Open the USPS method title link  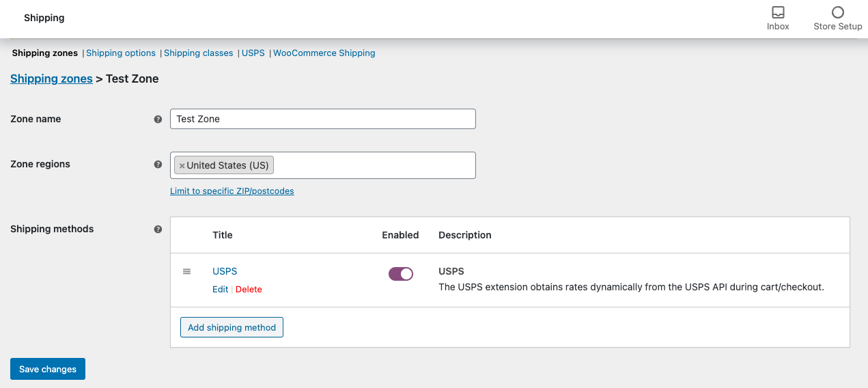tap(225, 271)
